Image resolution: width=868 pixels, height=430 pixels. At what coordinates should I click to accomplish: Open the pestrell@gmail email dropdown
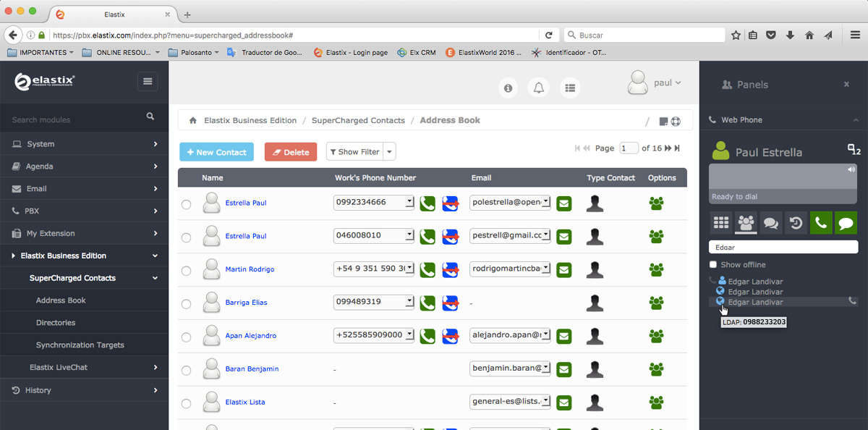pos(546,235)
